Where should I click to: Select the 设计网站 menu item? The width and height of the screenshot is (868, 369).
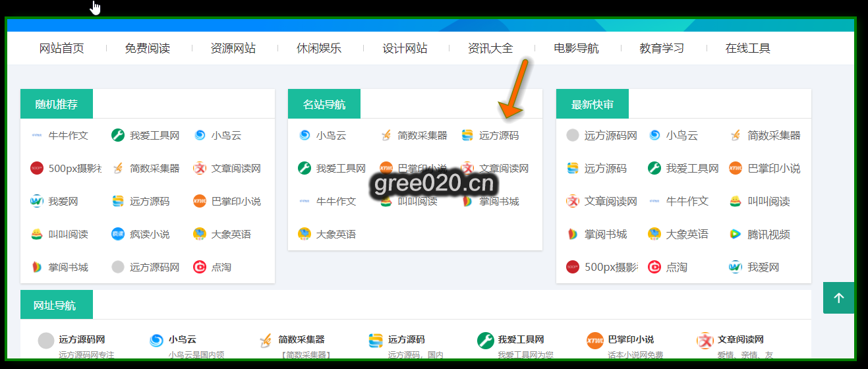[405, 48]
